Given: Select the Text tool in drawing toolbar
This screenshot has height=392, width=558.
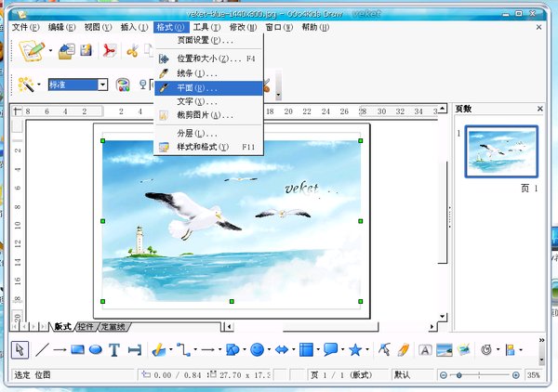Looking at the screenshot, I should click(114, 350).
